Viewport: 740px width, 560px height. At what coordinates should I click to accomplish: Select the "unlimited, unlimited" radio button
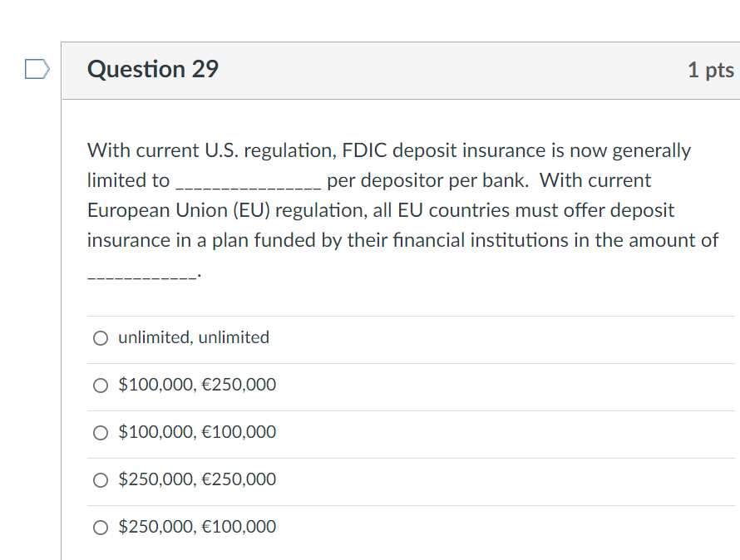point(101,338)
